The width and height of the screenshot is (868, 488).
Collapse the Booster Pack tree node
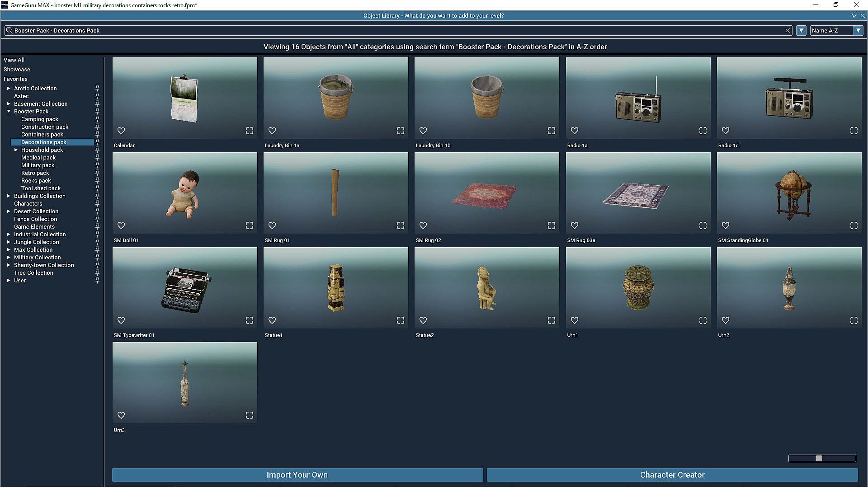(x=9, y=111)
